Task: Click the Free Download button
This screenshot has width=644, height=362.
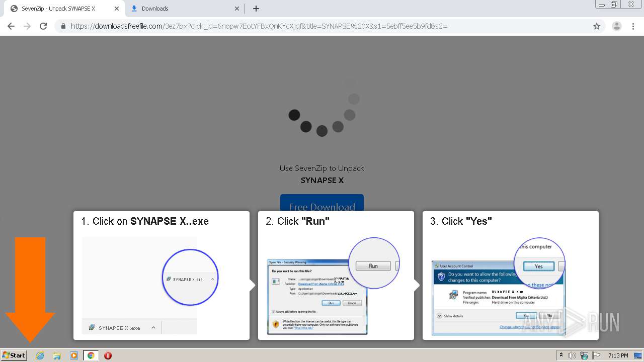Action: click(x=322, y=203)
